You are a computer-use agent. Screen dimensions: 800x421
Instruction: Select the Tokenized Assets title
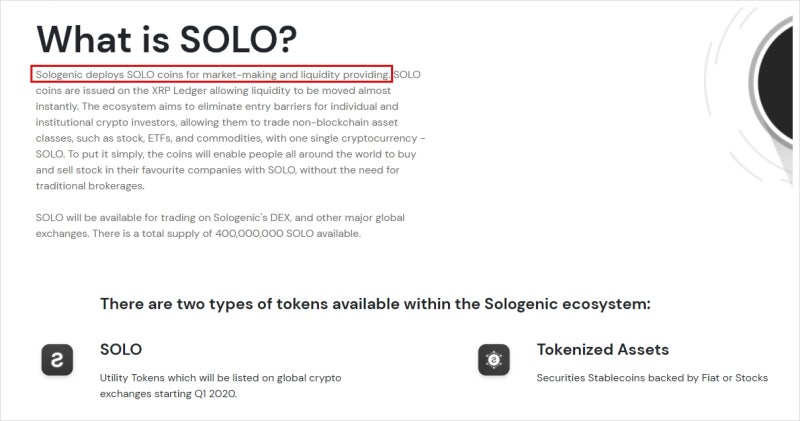[603, 350]
